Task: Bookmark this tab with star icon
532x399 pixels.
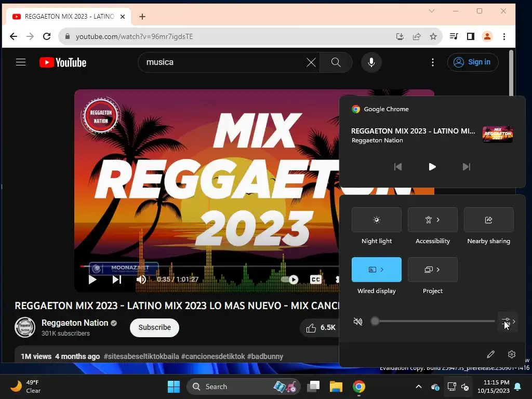Action: [x=433, y=37]
